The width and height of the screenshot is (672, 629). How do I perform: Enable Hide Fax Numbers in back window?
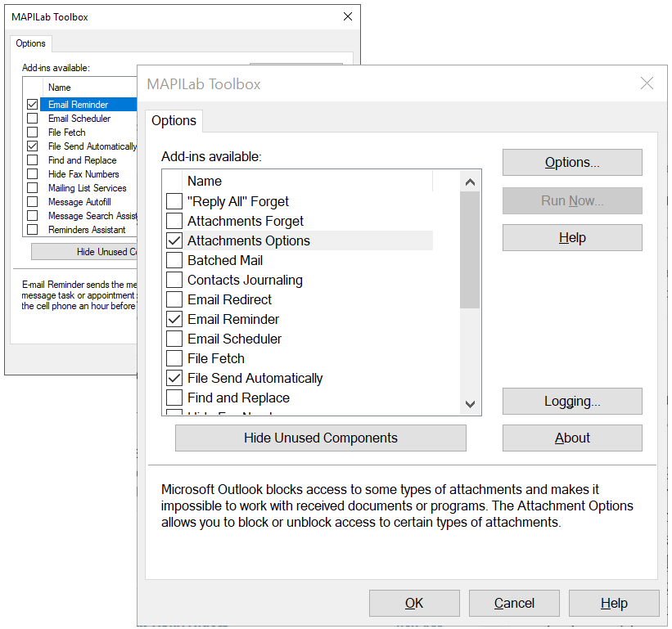coord(32,174)
